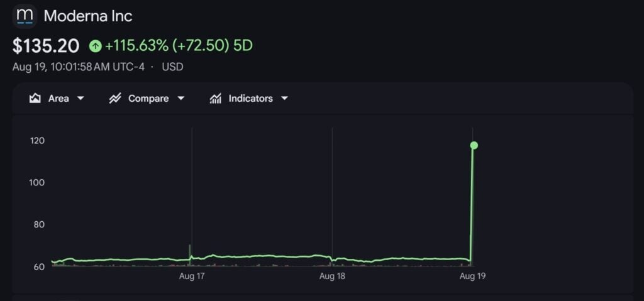Click the Area chart icon
Viewport: 644px width, 301px height.
[35, 99]
